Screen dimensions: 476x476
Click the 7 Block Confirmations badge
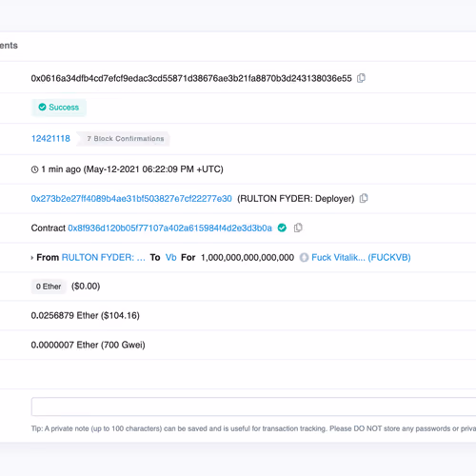point(124,139)
